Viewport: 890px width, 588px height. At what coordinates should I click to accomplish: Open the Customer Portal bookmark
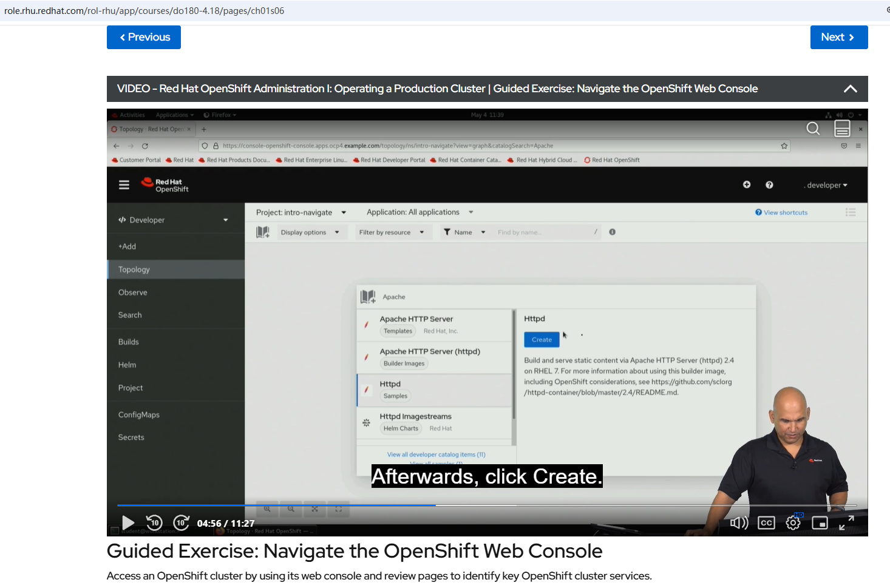coord(137,160)
